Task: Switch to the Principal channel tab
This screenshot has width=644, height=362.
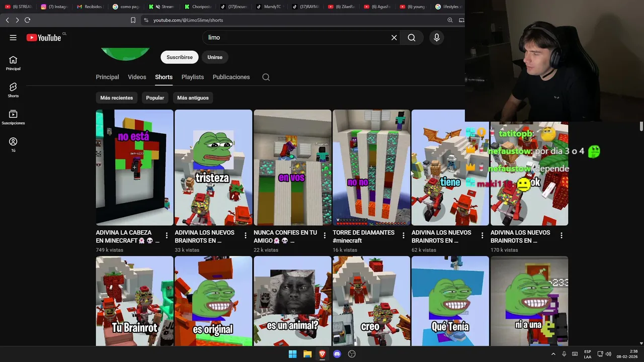Action: click(107, 77)
